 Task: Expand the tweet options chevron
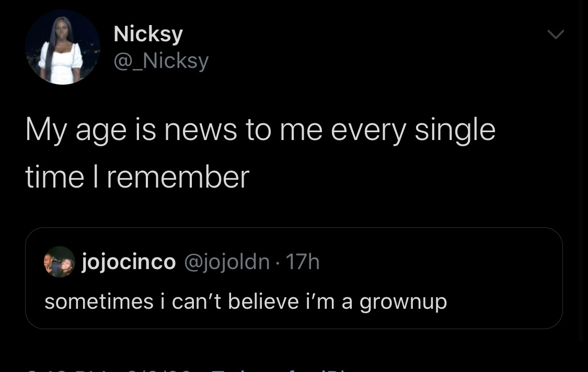pos(555,35)
